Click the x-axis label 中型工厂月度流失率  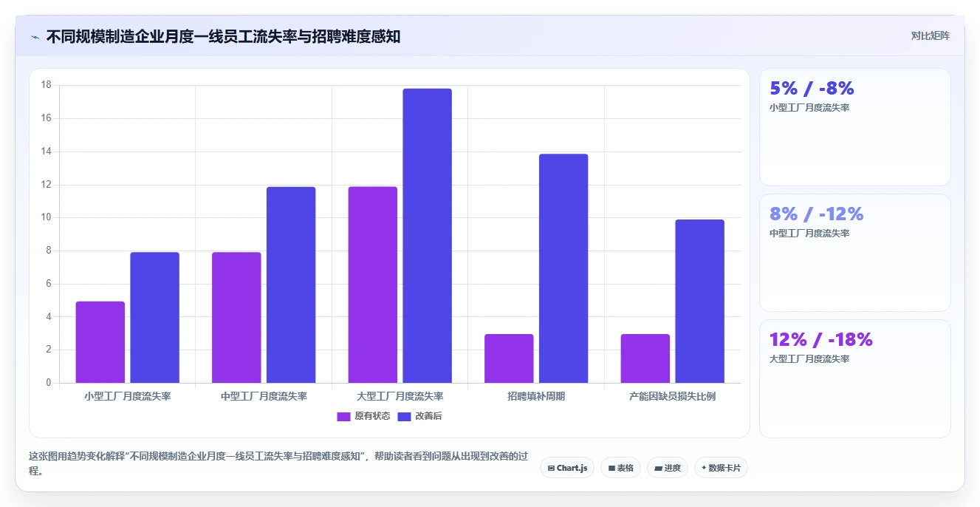coord(264,396)
